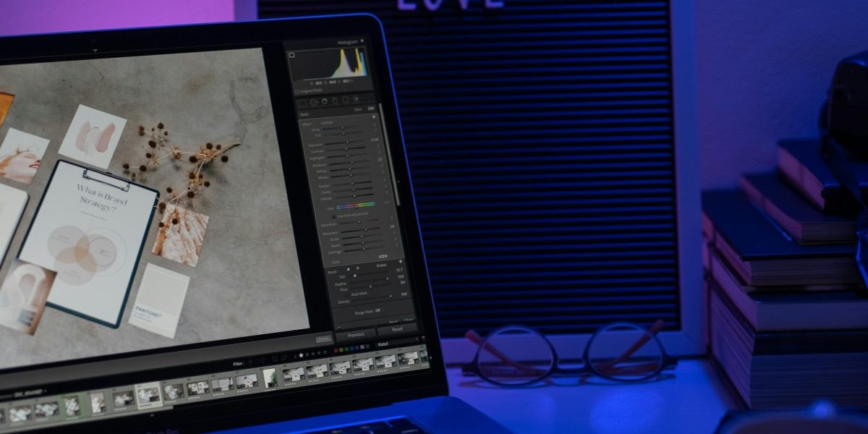Select the Radial Filter tool
Screen dimensions: 868x434
pos(345,100)
